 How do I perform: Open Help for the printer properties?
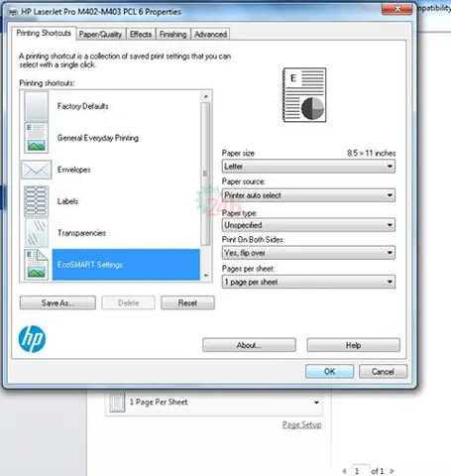click(353, 345)
